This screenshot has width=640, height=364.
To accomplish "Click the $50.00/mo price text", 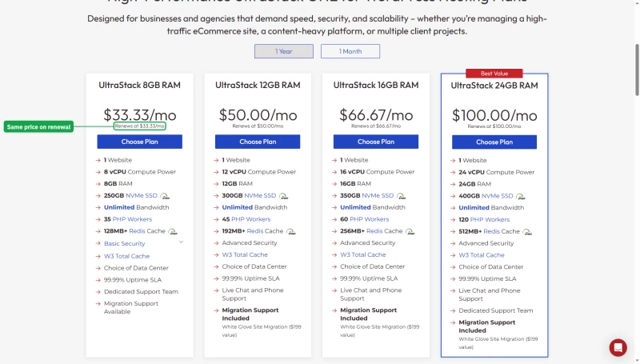I will (x=258, y=115).
